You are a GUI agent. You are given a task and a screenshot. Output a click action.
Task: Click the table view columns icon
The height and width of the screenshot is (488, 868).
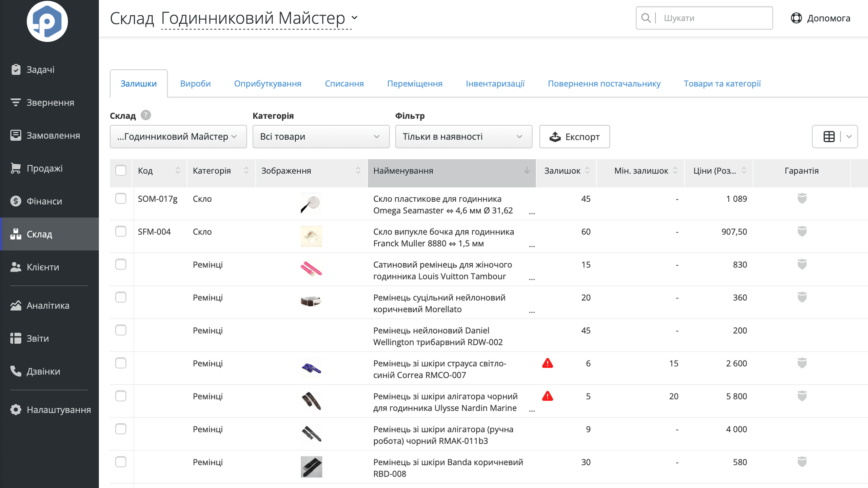click(x=829, y=137)
